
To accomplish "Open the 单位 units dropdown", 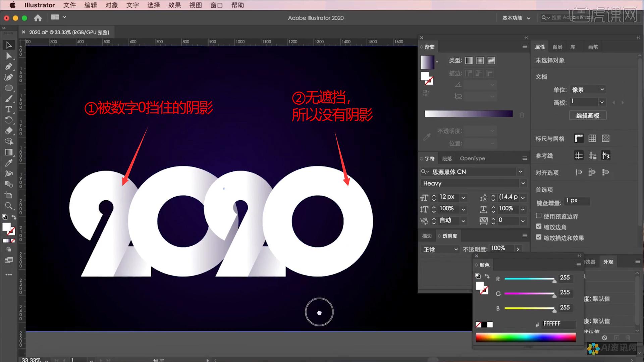I will [x=588, y=90].
